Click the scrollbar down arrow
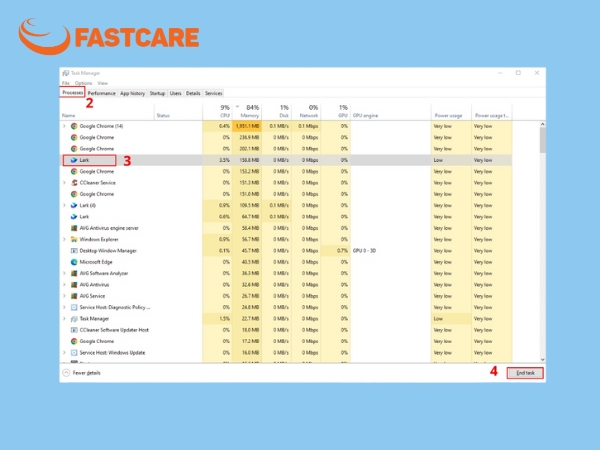600x450 pixels. point(542,359)
